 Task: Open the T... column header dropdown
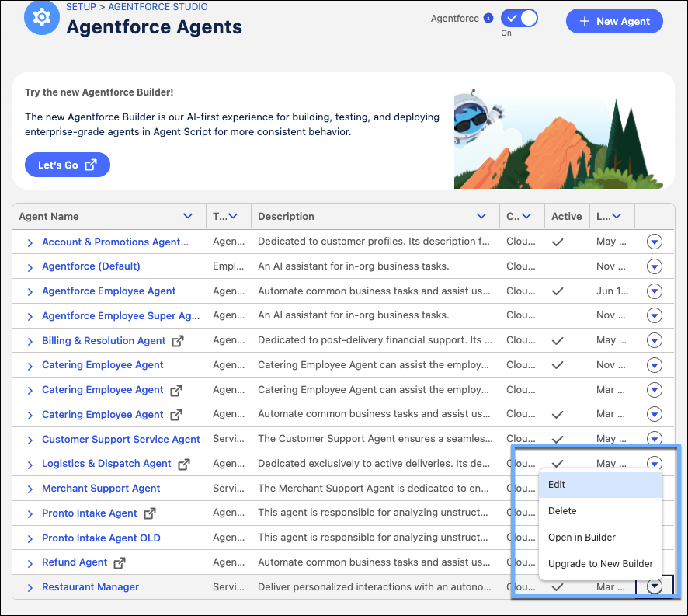pos(233,216)
